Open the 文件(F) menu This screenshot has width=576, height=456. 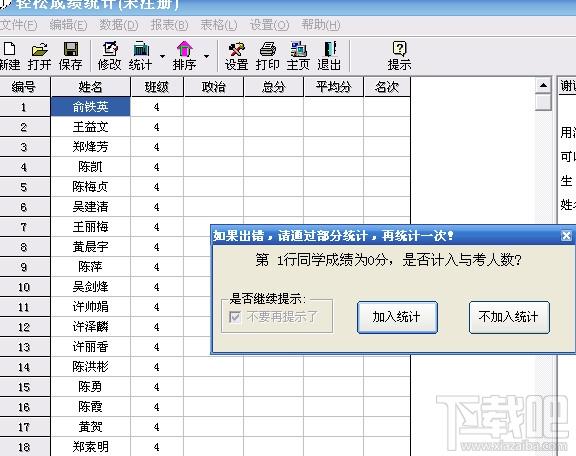point(18,25)
